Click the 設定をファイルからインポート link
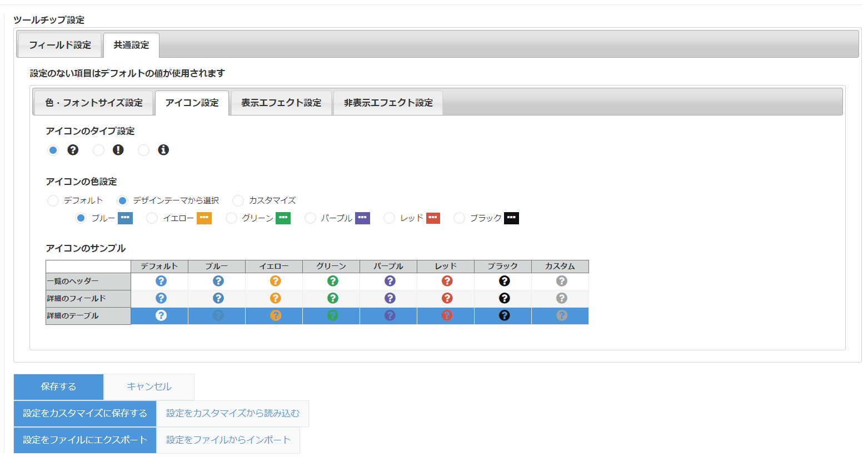Viewport: 868px width, 467px height. pos(228,440)
